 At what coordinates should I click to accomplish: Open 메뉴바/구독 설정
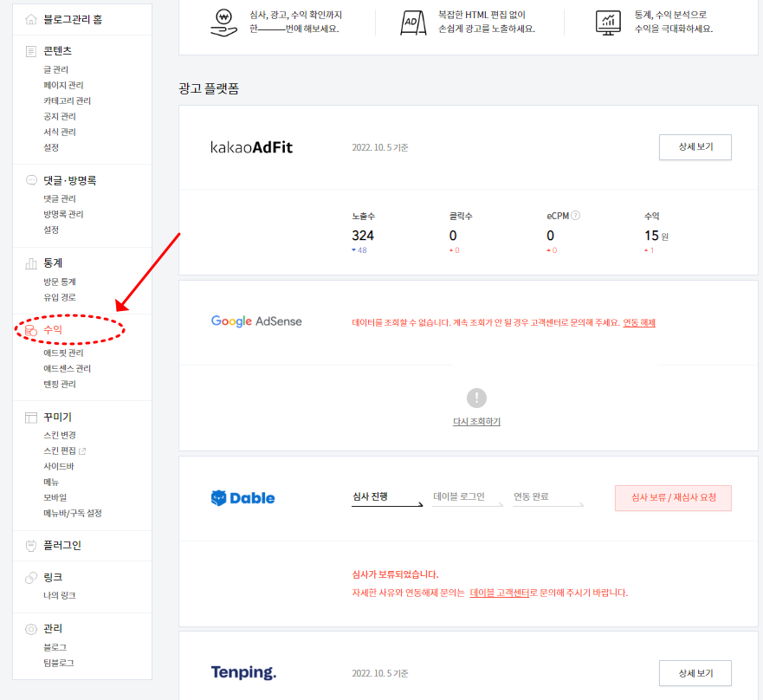pyautogui.click(x=73, y=513)
